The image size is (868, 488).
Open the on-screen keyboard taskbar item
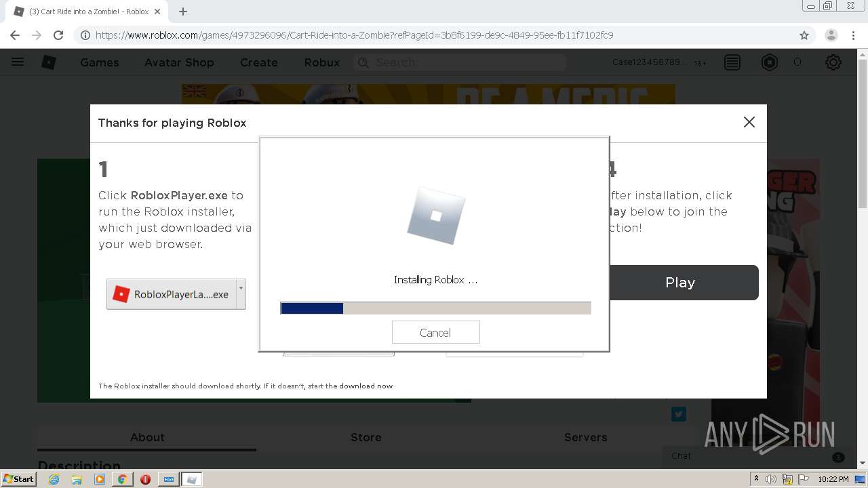tap(169, 479)
